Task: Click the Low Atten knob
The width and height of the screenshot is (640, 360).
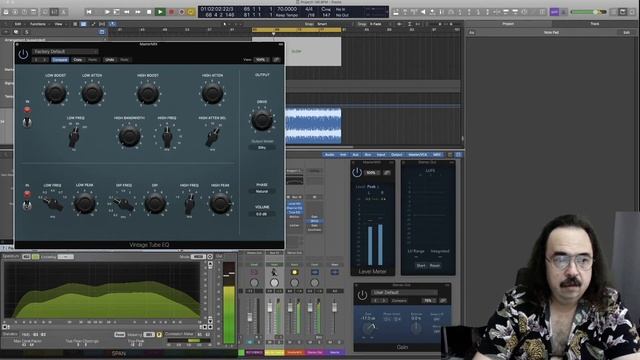Action: (92, 93)
